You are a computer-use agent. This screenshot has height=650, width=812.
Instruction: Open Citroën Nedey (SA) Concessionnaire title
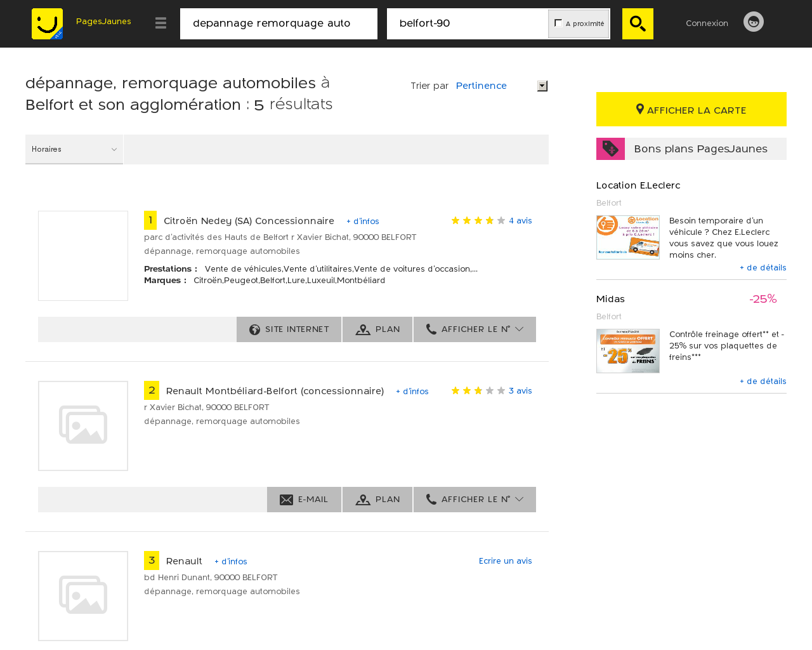(249, 221)
